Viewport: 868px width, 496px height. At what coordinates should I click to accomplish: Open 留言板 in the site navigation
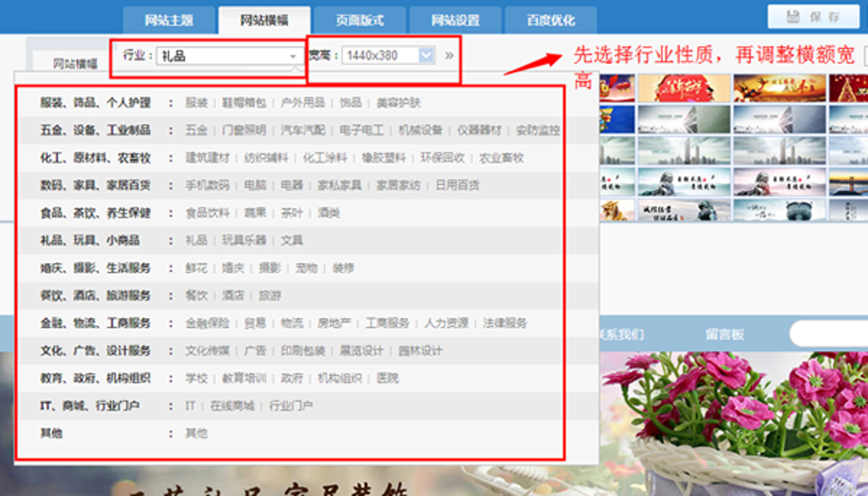[725, 335]
